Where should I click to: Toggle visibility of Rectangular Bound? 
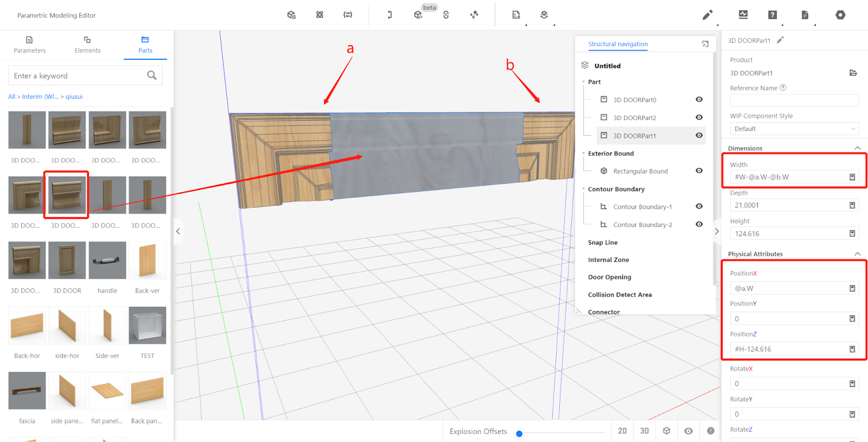pyautogui.click(x=699, y=171)
